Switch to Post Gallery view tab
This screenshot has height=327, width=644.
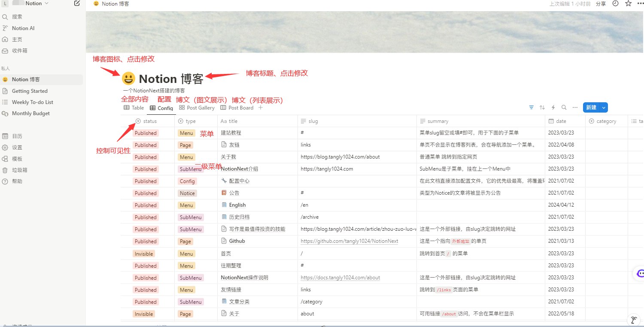click(197, 108)
